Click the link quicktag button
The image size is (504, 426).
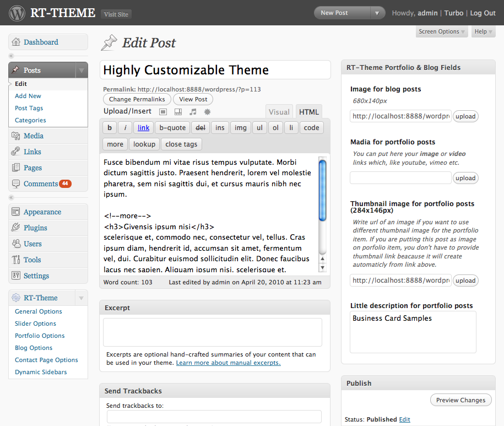click(x=143, y=128)
